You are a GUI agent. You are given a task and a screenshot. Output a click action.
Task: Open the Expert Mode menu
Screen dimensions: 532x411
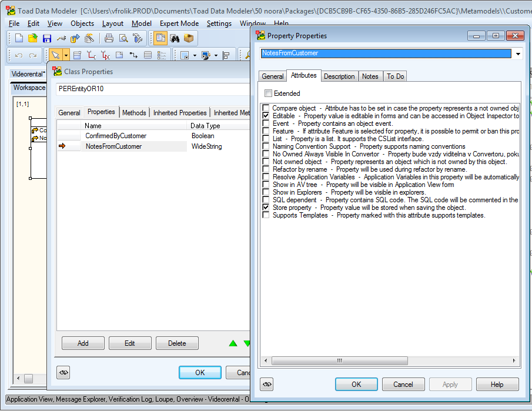pyautogui.click(x=179, y=24)
